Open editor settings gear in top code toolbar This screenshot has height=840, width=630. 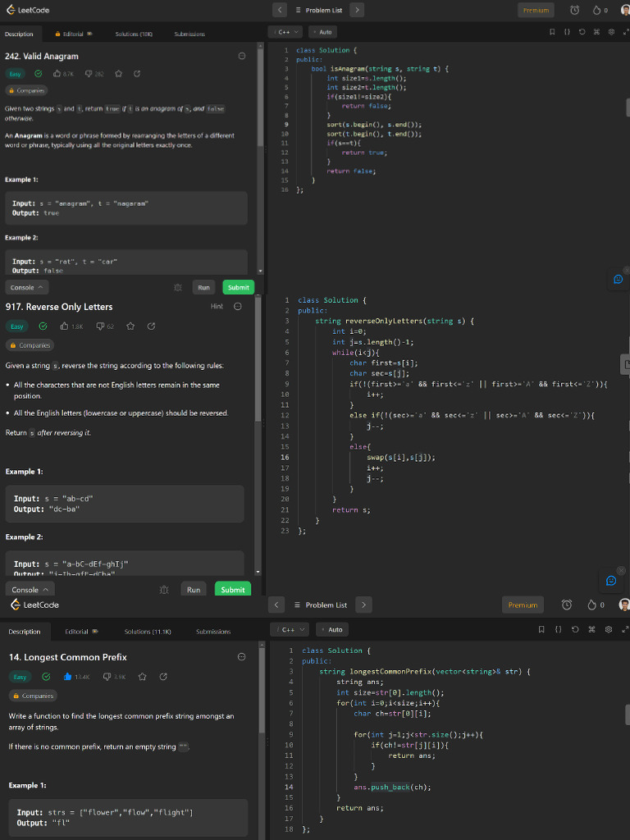611,32
